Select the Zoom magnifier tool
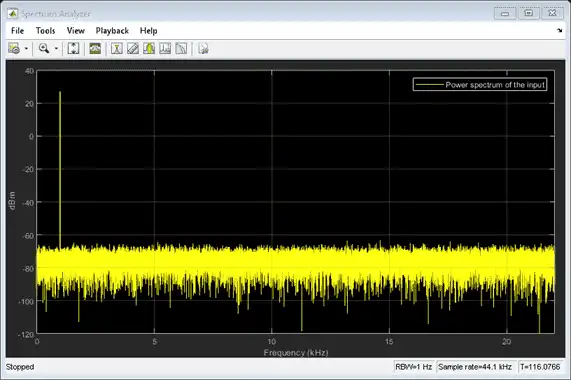Image resolution: width=571 pixels, height=380 pixels. (x=44, y=48)
